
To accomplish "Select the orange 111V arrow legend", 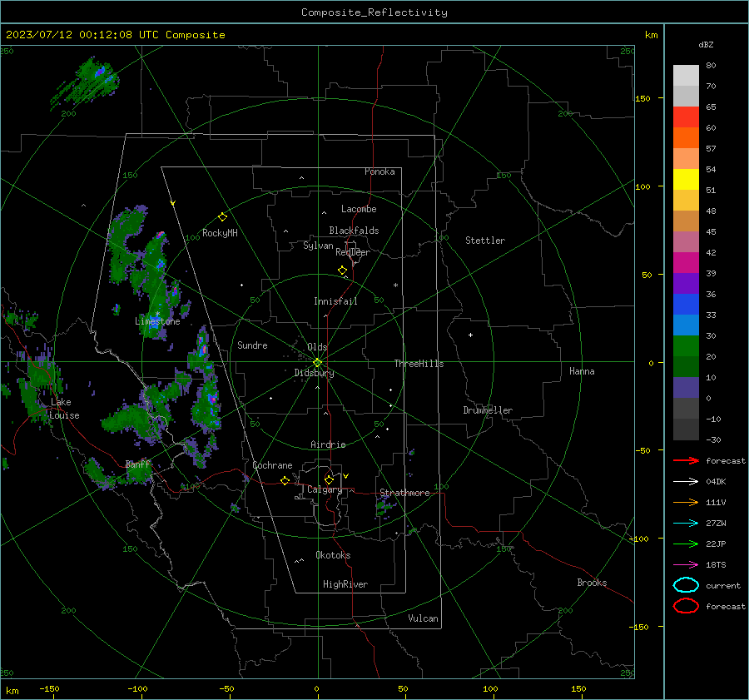I will click(686, 502).
